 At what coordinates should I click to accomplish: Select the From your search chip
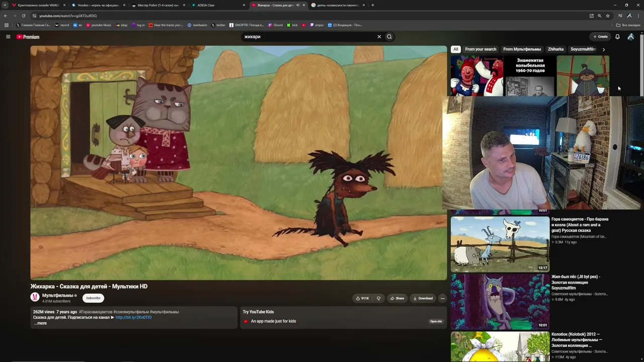[480, 49]
